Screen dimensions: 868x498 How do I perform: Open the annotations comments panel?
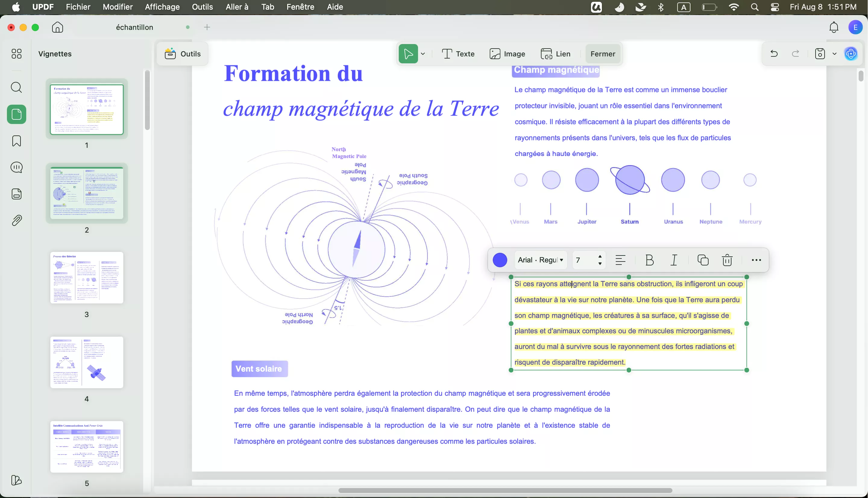coord(16,167)
